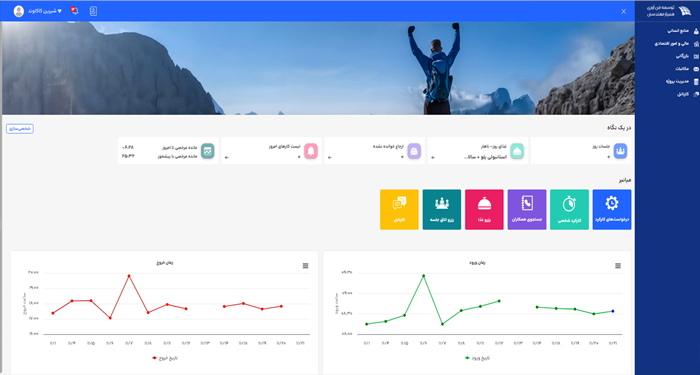
Task: Click the personalize button near the banner
Action: (x=20, y=129)
